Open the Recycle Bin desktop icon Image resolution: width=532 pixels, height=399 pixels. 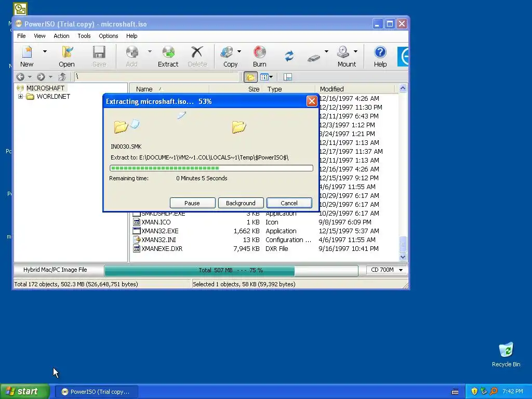tap(506, 355)
